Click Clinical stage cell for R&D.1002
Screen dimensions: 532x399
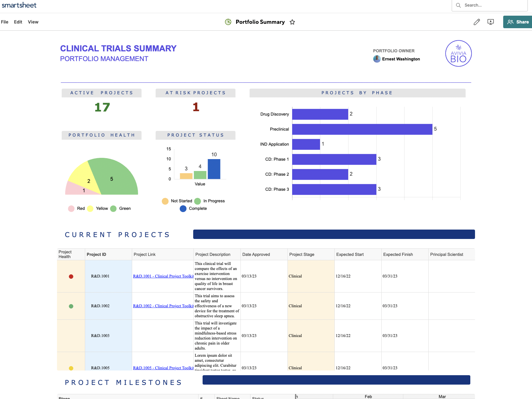click(x=311, y=306)
